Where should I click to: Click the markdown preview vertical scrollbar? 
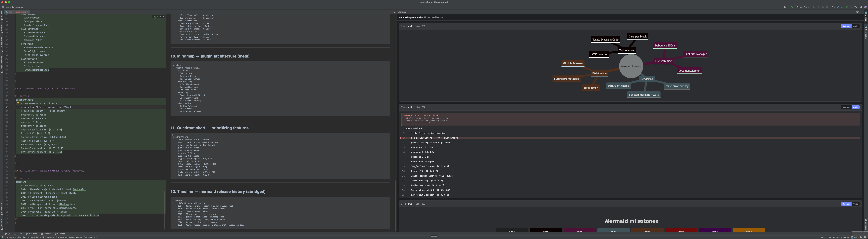point(395,206)
